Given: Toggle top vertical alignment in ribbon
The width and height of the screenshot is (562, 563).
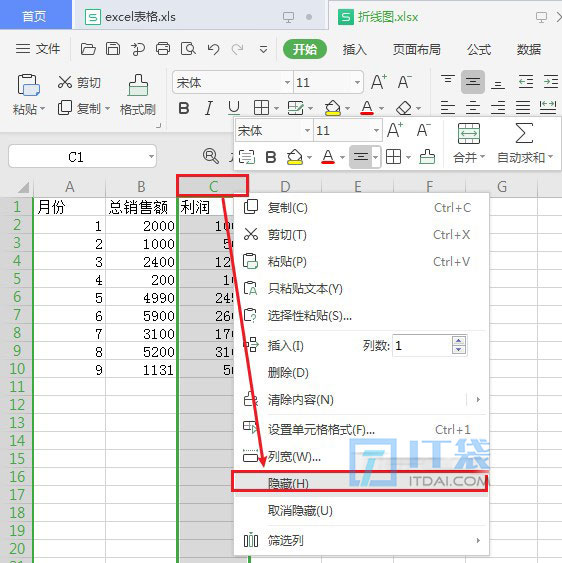Looking at the screenshot, I should [x=447, y=80].
